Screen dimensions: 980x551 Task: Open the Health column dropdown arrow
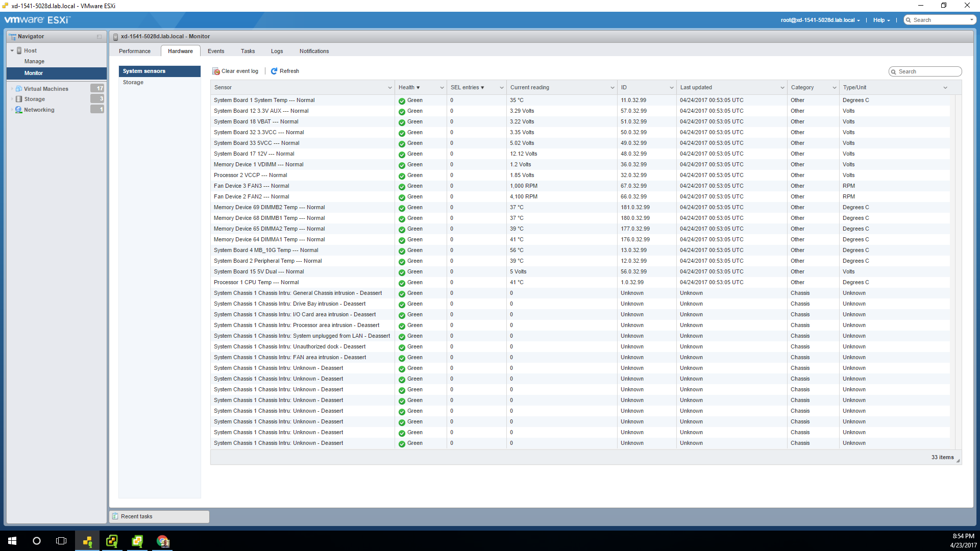click(442, 88)
